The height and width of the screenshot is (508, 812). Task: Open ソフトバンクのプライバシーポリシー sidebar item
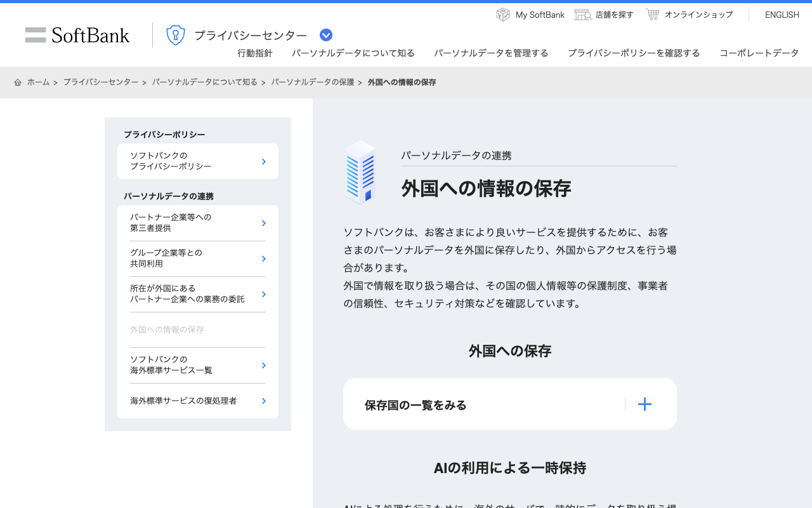tap(198, 161)
